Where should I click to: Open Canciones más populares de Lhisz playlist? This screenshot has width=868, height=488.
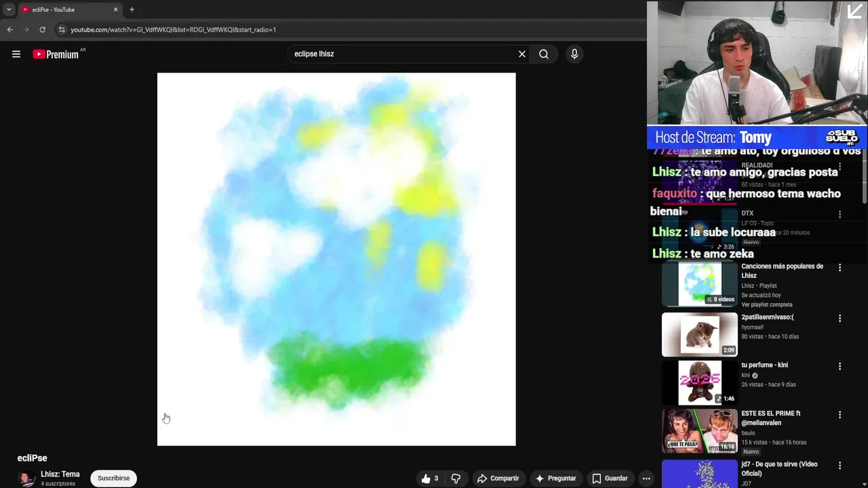point(782,271)
